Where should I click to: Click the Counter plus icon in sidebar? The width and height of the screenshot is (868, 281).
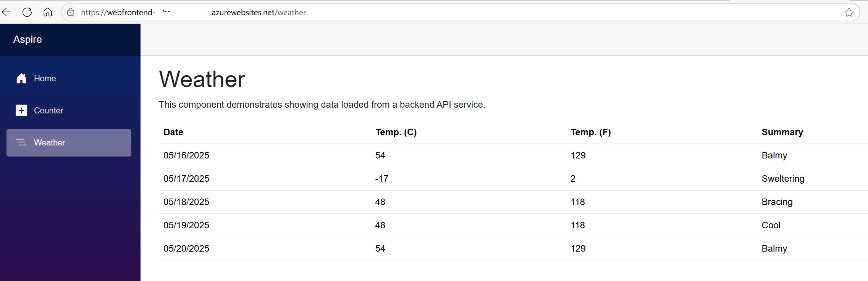21,110
